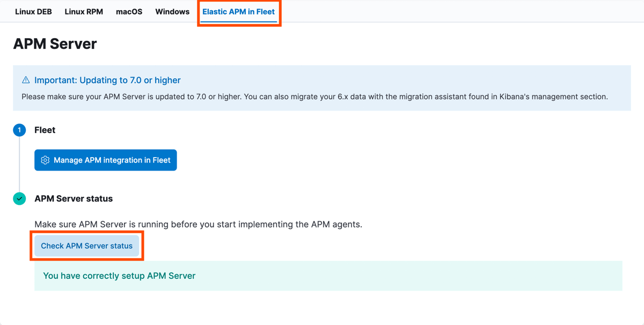The width and height of the screenshot is (644, 325).
Task: Click the 'You have correctly setup' success message
Action: [119, 276]
